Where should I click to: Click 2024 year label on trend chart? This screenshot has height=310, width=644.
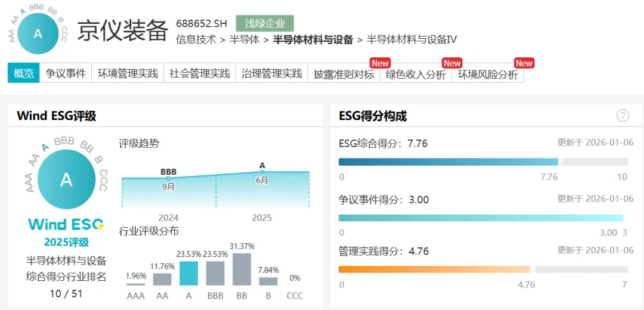[168, 218]
